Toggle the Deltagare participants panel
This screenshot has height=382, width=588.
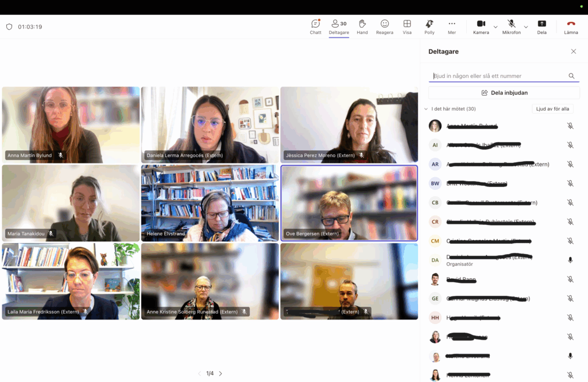(339, 26)
